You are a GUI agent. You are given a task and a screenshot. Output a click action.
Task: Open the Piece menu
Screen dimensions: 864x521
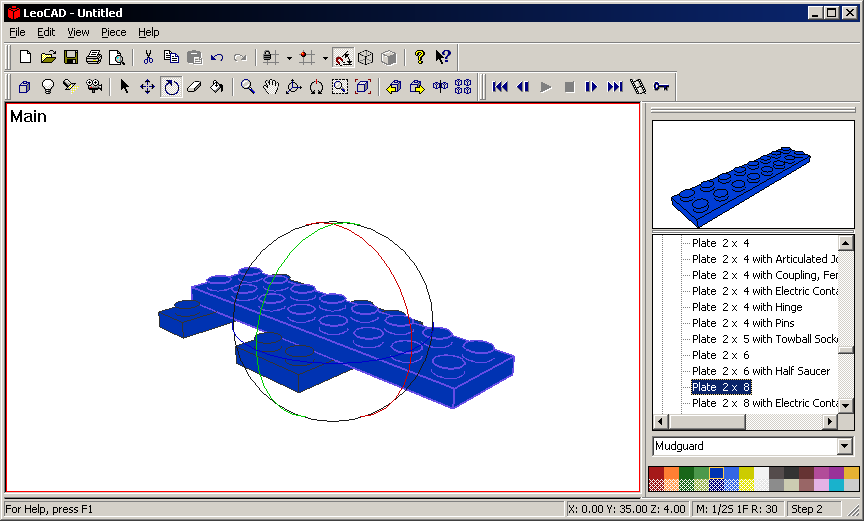(x=113, y=32)
